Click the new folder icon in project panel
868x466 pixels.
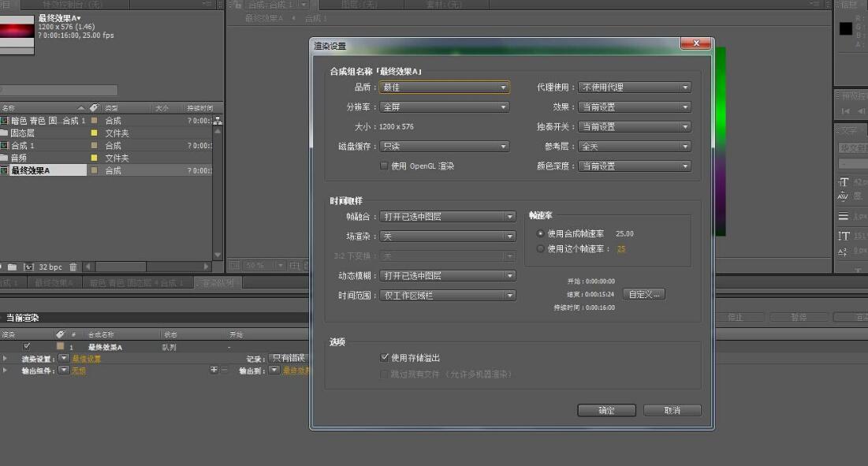click(13, 267)
